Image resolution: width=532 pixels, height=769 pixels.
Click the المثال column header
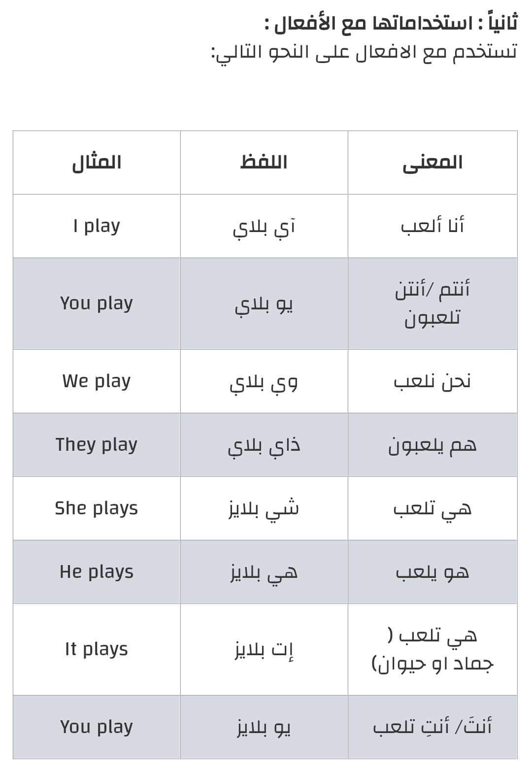tap(97, 163)
